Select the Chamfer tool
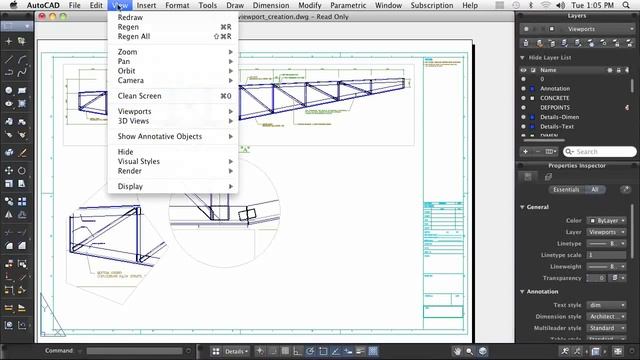The height and width of the screenshot is (360, 640). point(22,246)
